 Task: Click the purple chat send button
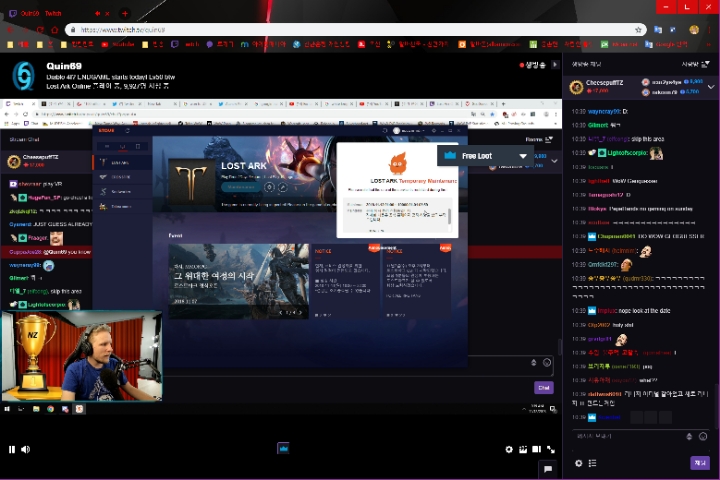click(x=700, y=463)
